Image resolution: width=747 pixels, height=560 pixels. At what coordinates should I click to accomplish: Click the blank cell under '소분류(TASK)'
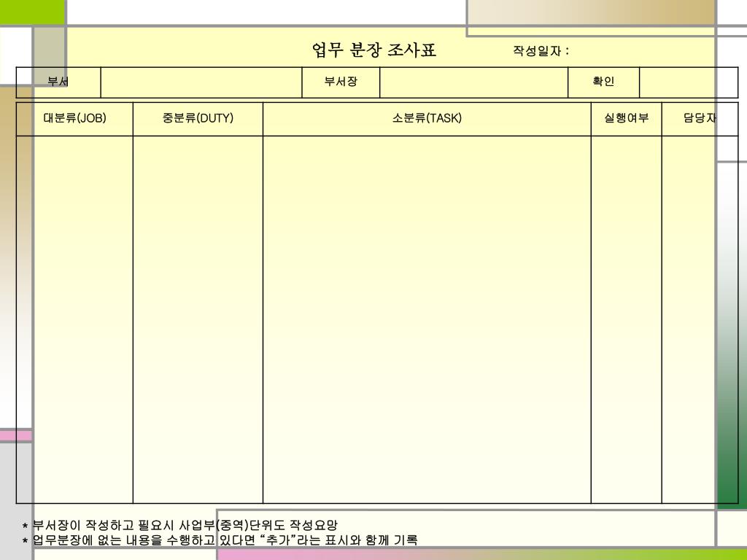(x=427, y=319)
